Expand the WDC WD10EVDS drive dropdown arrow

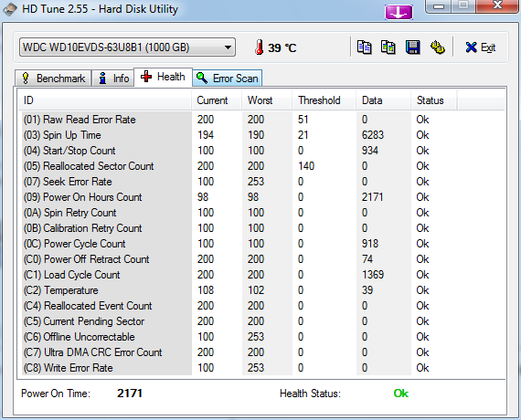coord(228,47)
